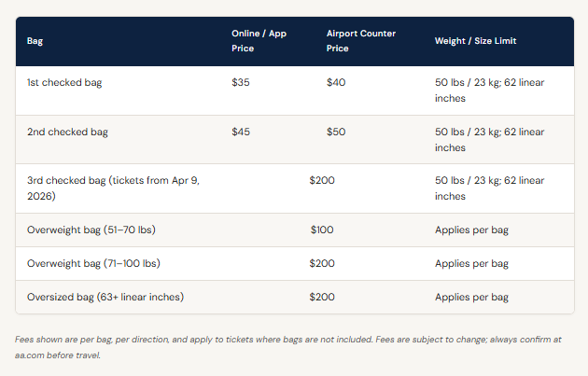Viewport: 588px width, 376px height.
Task: Click the Airport Counter Price header
Action: click(361, 41)
